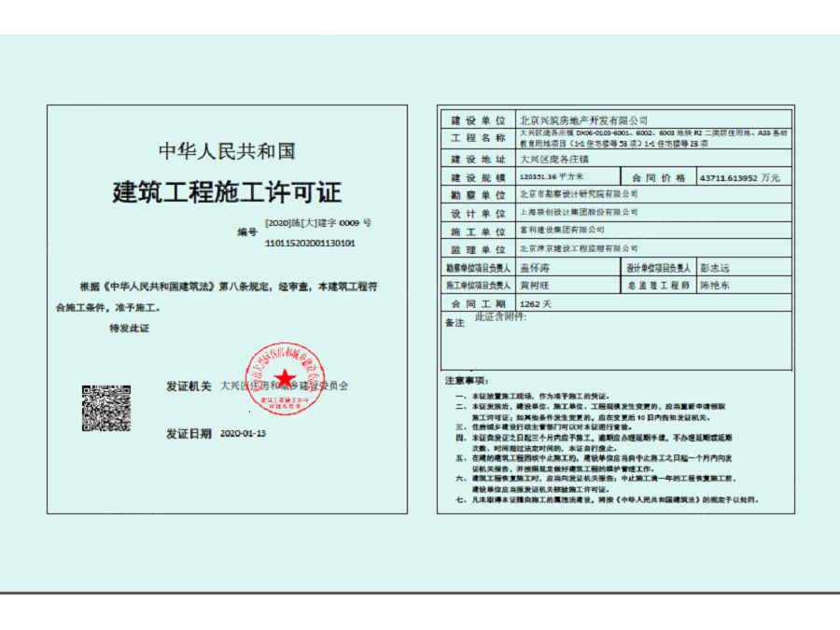Click the 设计单位项目负责人 label
The width and height of the screenshot is (840, 630).
click(658, 267)
